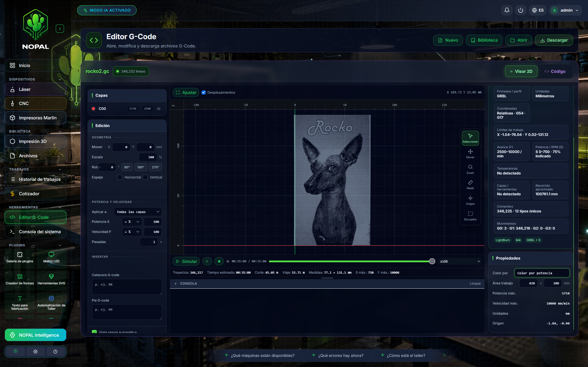Open Velocidad F mode dropdown
588x367 pixels.
(x=132, y=232)
